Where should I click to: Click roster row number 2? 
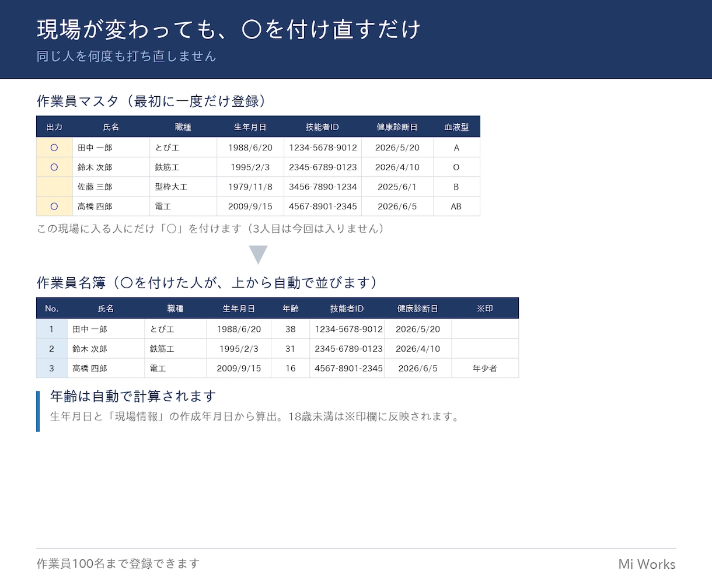point(52,349)
